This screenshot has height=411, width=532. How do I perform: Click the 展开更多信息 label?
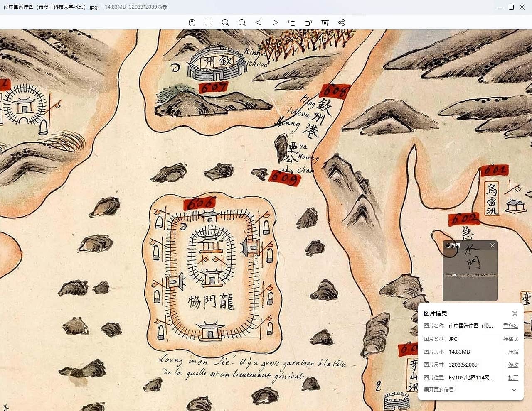pos(439,390)
